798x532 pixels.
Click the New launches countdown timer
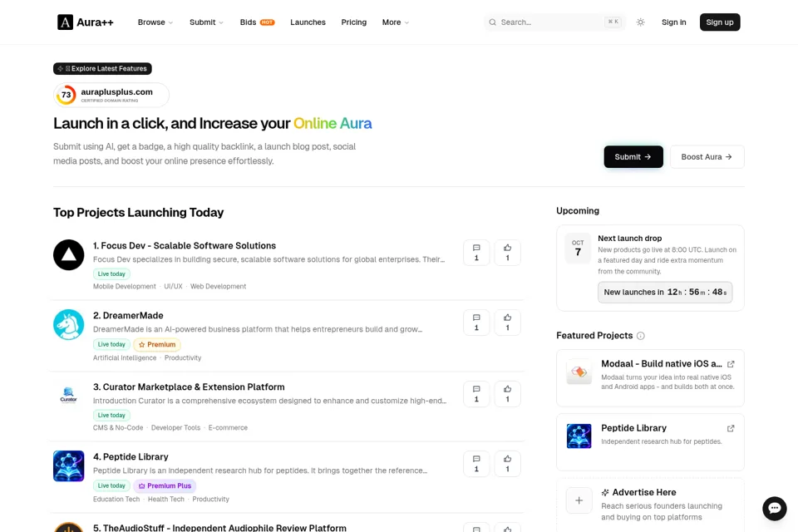click(665, 293)
